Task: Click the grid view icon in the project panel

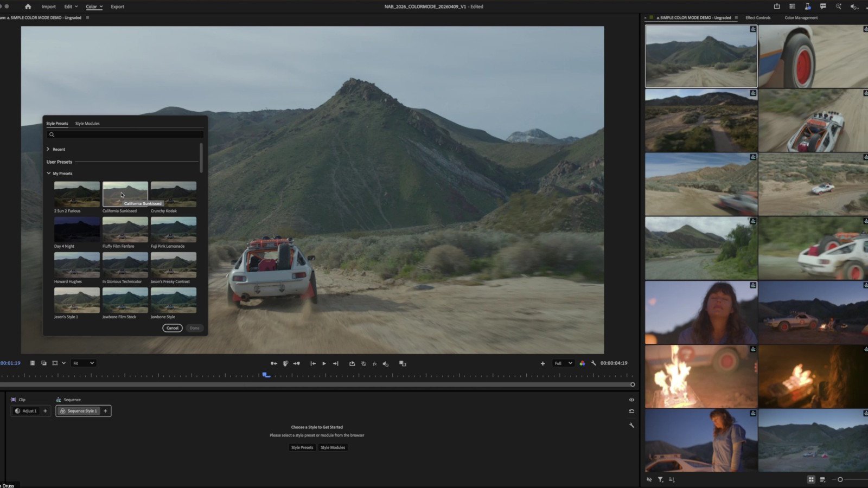Action: [x=811, y=479]
